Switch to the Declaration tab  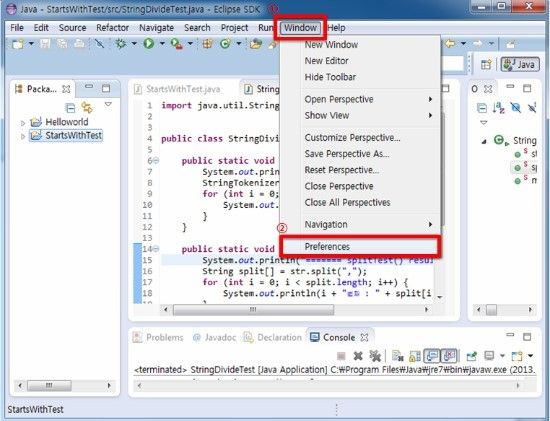click(273, 338)
